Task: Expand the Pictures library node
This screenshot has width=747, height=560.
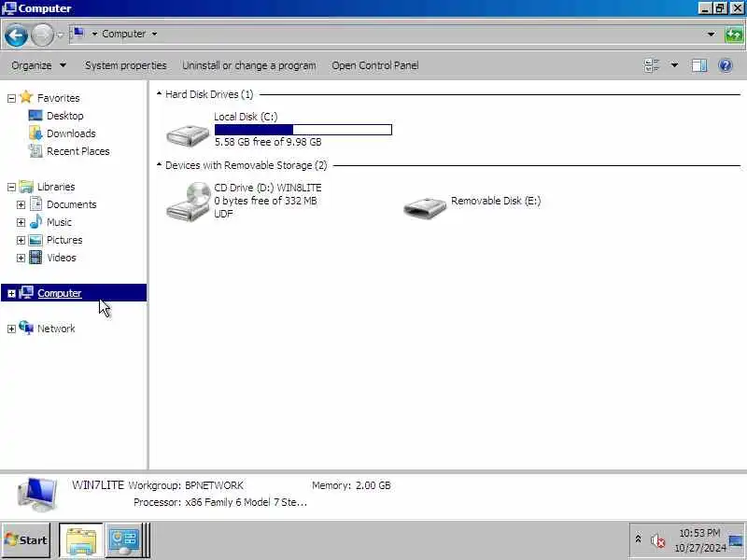Action: coord(21,240)
